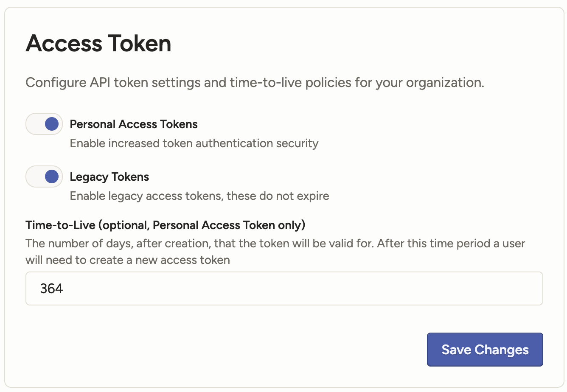Click the Personal Access Tokens toggle knob
The image size is (567, 392).
pyautogui.click(x=51, y=123)
